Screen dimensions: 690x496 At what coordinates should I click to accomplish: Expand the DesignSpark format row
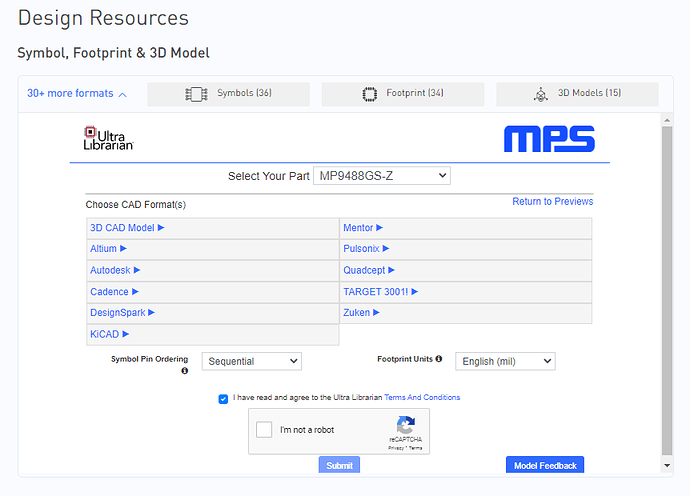pyautogui.click(x=213, y=313)
